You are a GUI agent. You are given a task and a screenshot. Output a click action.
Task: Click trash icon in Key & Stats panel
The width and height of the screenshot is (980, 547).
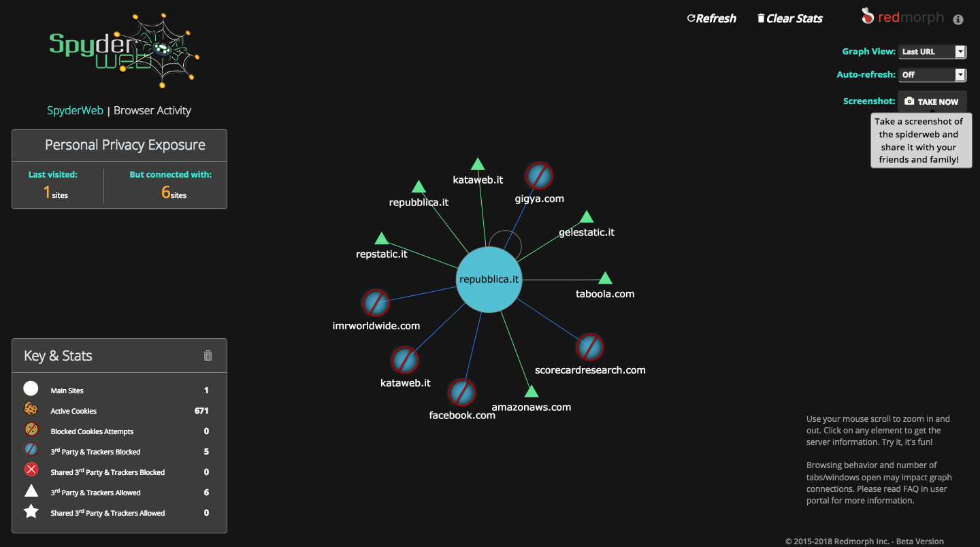pyautogui.click(x=208, y=355)
